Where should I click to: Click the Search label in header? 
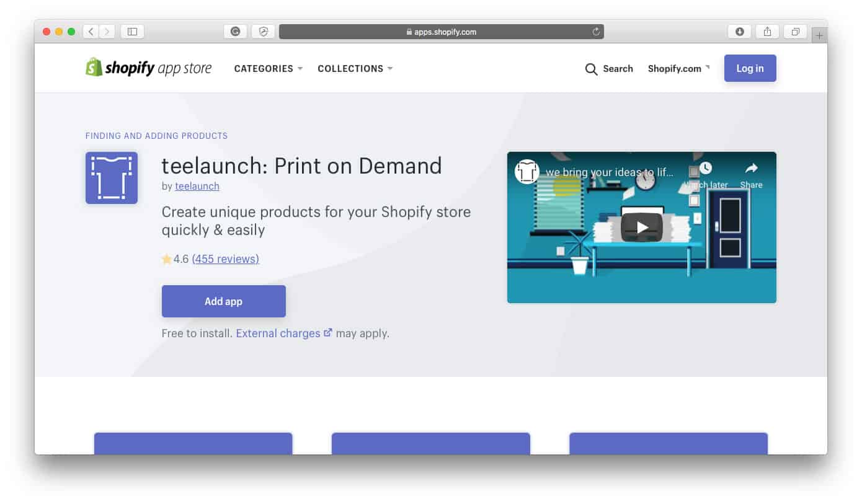(x=618, y=69)
